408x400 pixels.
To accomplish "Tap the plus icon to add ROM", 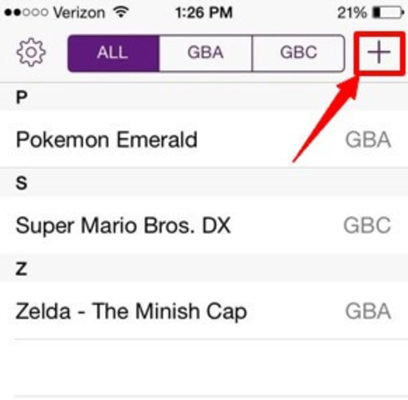I will click(379, 53).
